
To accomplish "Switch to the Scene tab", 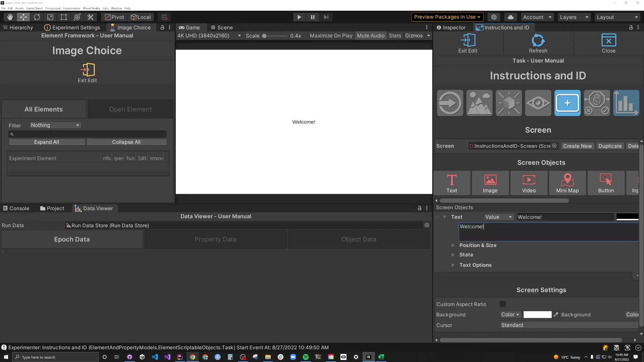I will [221, 27].
